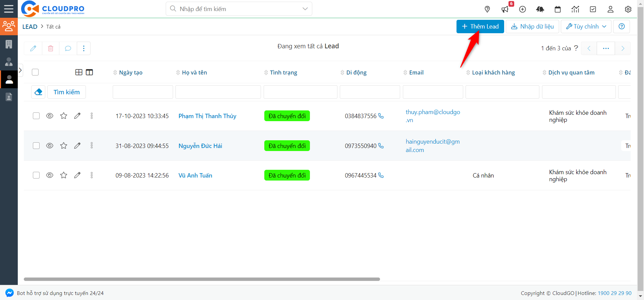Click the mass delete trash icon
The height and width of the screenshot is (300, 644).
(51, 48)
